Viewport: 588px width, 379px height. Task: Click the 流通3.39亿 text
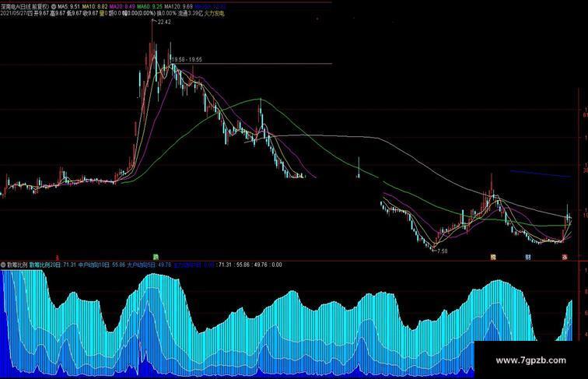[190, 13]
